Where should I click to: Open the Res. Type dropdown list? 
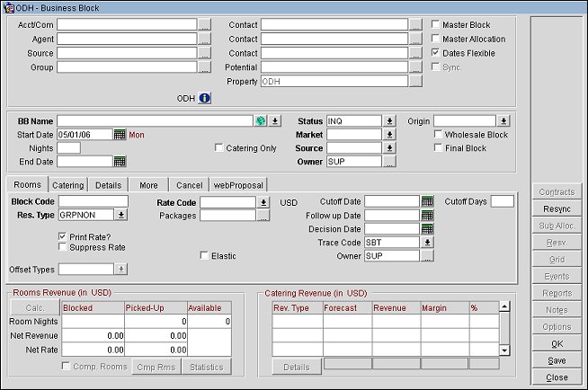click(121, 216)
